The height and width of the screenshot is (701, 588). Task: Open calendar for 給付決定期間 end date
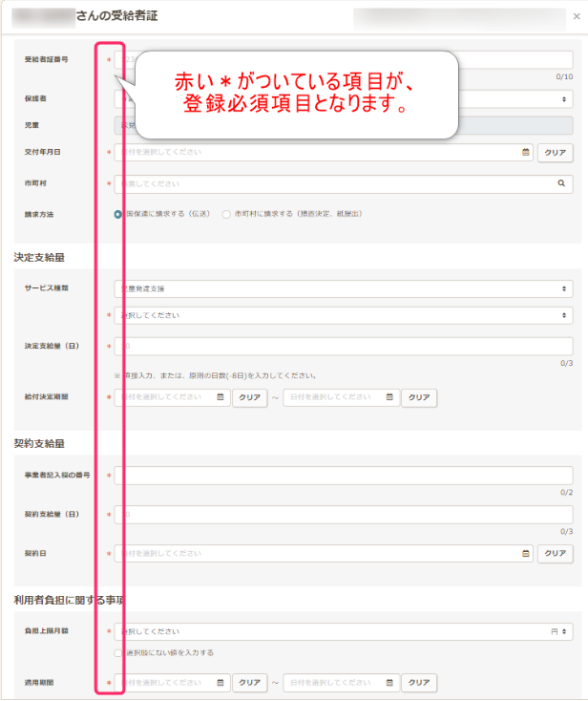(390, 396)
